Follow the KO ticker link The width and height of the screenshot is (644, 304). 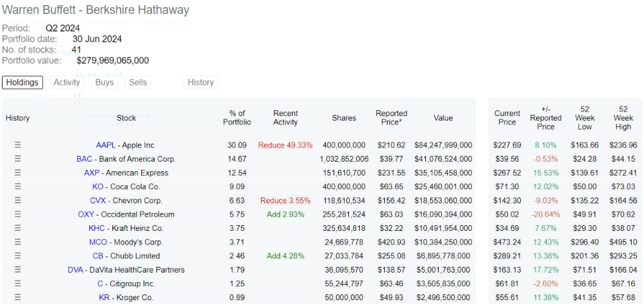[x=97, y=187]
